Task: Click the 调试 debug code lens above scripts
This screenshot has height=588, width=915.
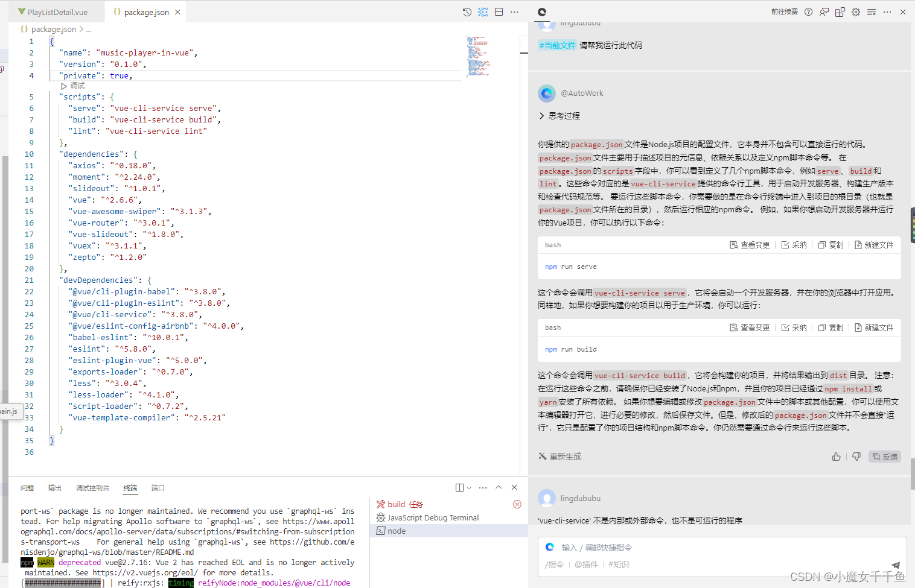Action: tap(77, 86)
